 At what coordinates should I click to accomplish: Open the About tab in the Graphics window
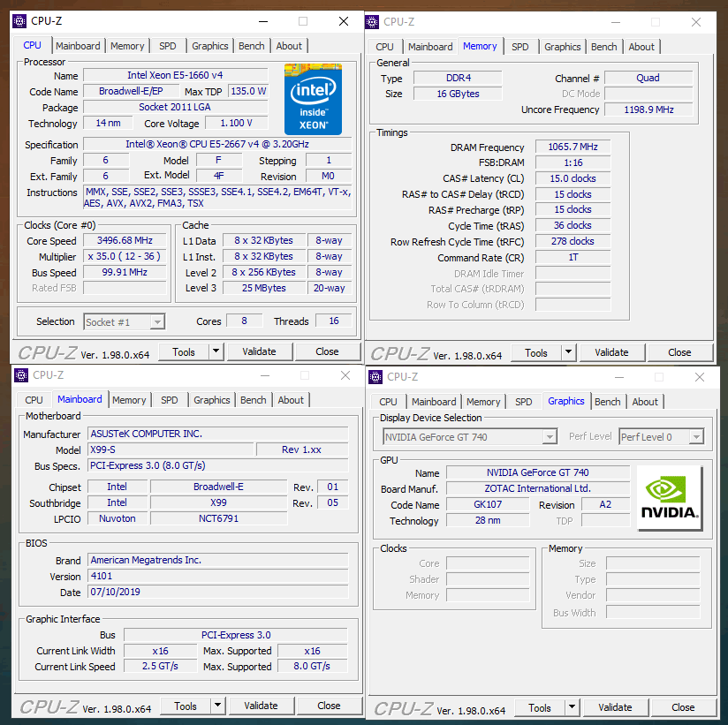point(645,402)
